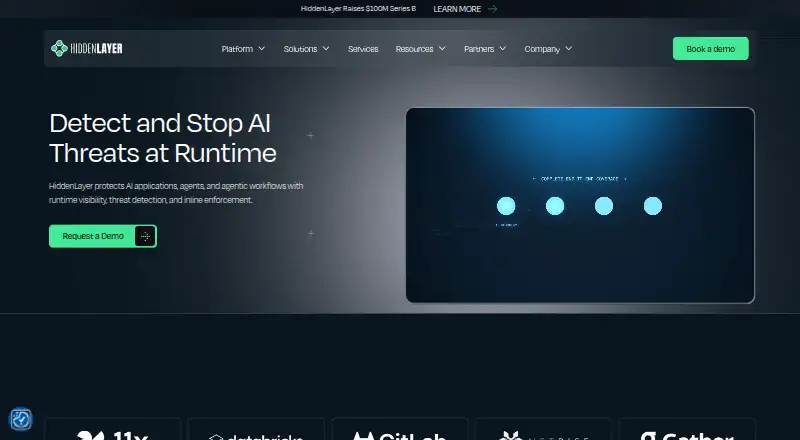Click the hero animation video panel
Image resolution: width=800 pixels, height=440 pixels.
pyautogui.click(x=580, y=205)
